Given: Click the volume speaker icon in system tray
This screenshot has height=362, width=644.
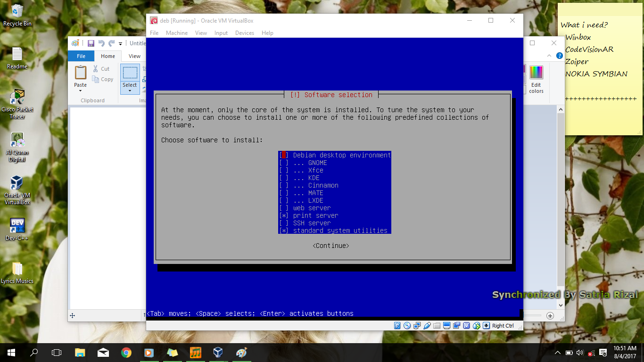Looking at the screenshot, I should tap(580, 353).
